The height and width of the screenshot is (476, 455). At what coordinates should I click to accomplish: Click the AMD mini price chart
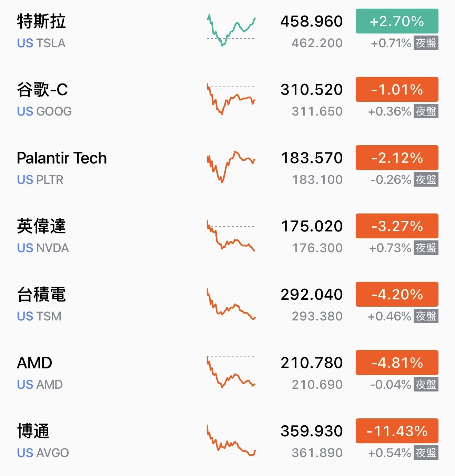pyautogui.click(x=231, y=372)
